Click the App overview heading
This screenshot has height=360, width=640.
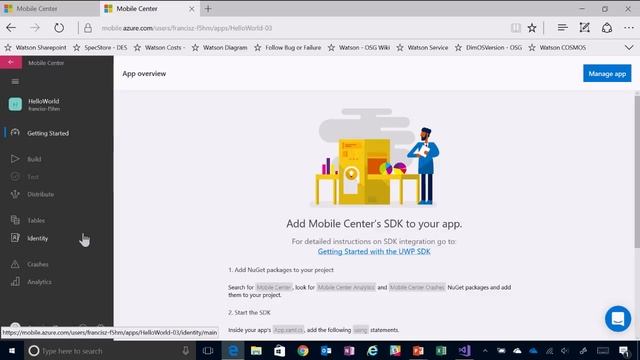click(x=144, y=74)
